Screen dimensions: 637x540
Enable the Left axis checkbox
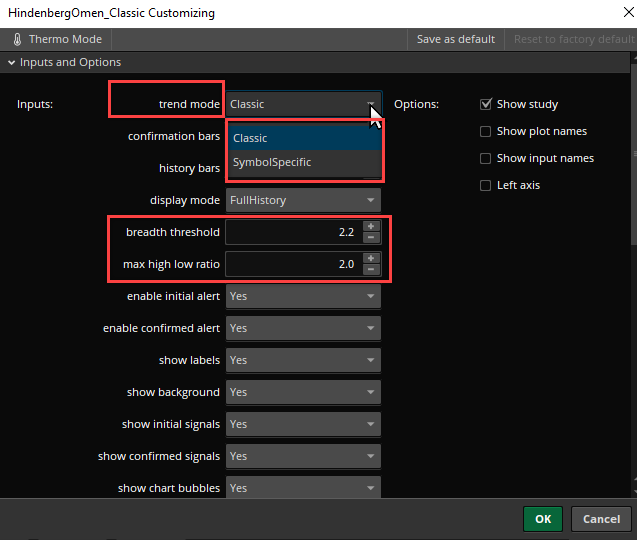pyautogui.click(x=485, y=186)
